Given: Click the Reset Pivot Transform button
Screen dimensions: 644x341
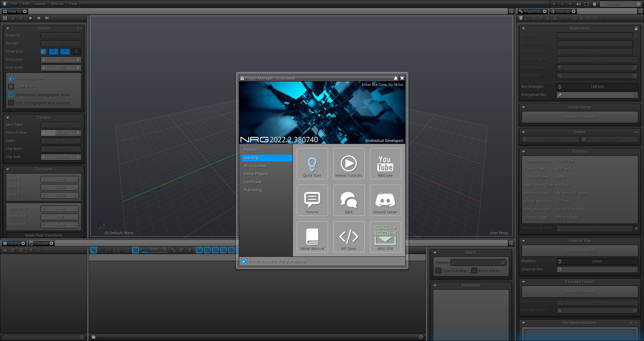Looking at the screenshot, I should [x=43, y=235].
